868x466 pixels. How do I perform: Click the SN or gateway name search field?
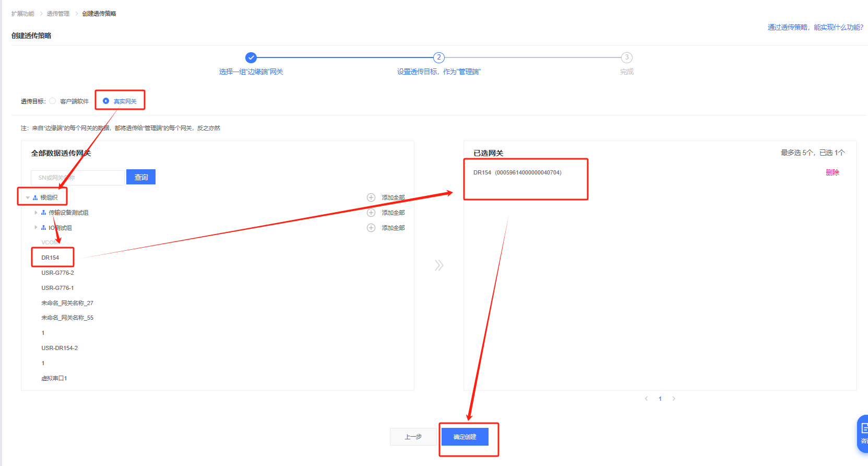78,178
